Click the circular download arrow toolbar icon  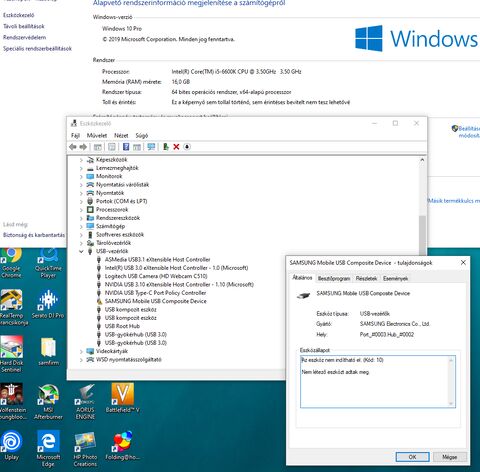point(187,147)
